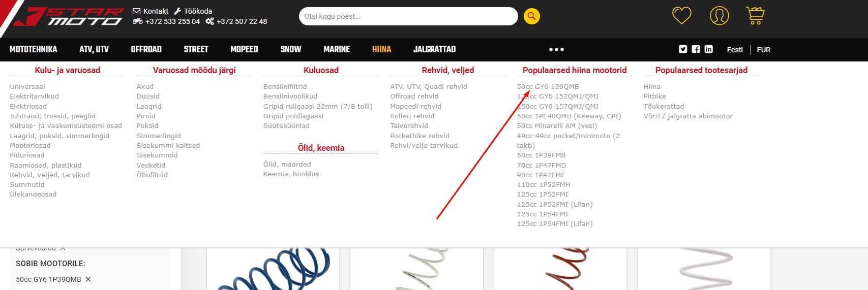
Task: Open the Töökoda workshop link
Action: (x=193, y=11)
